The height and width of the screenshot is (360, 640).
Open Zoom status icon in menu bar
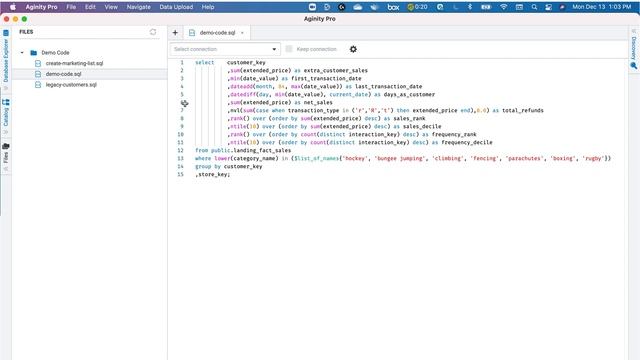click(312, 7)
